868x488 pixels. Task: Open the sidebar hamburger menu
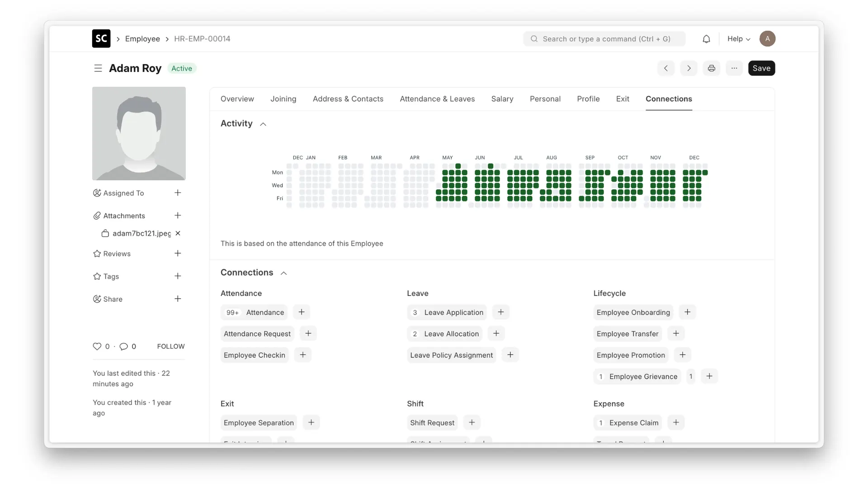click(x=98, y=68)
